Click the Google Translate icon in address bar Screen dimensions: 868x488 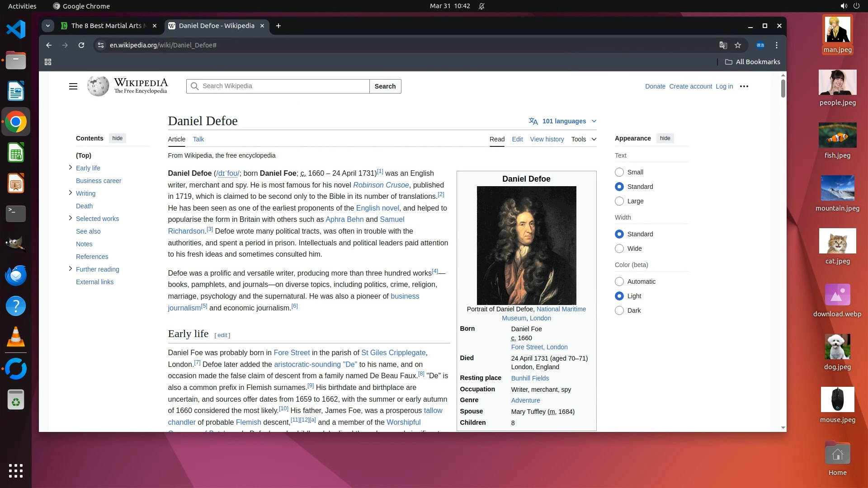click(x=723, y=45)
